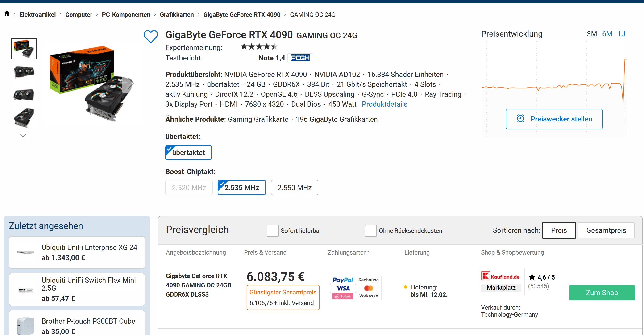Image resolution: width=644 pixels, height=335 pixels.
Task: Expand more thumbnails with down chevron
Action: 23,136
